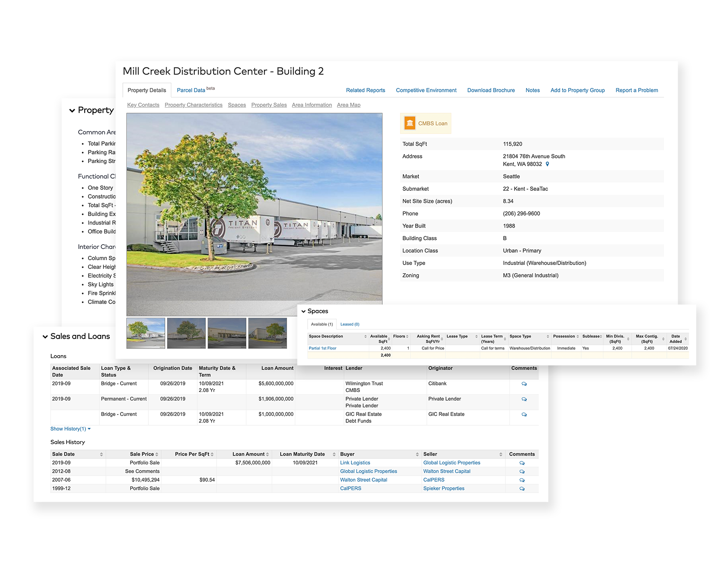Viewport: 728px width, 565px height.
Task: Collapse the Sales and Loans section
Action: [x=45, y=336]
